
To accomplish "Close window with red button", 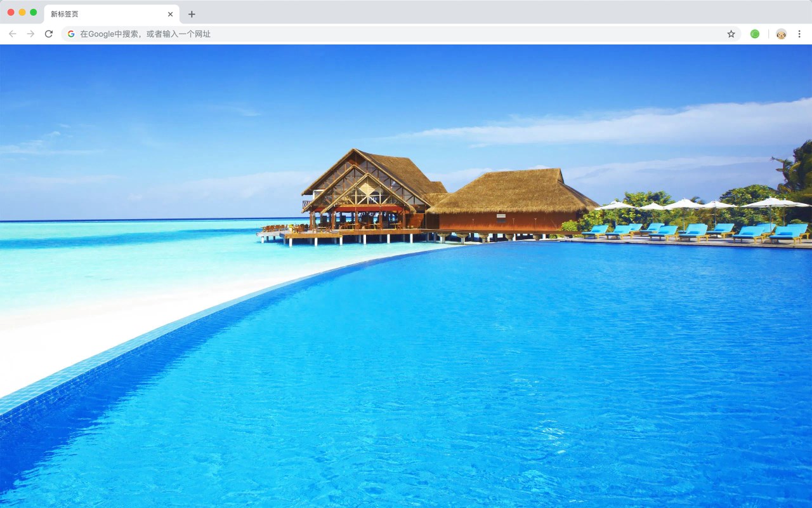I will [x=11, y=12].
